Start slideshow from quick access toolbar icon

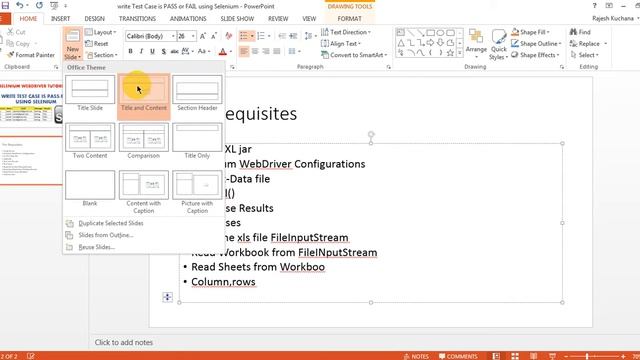[x=54, y=5]
